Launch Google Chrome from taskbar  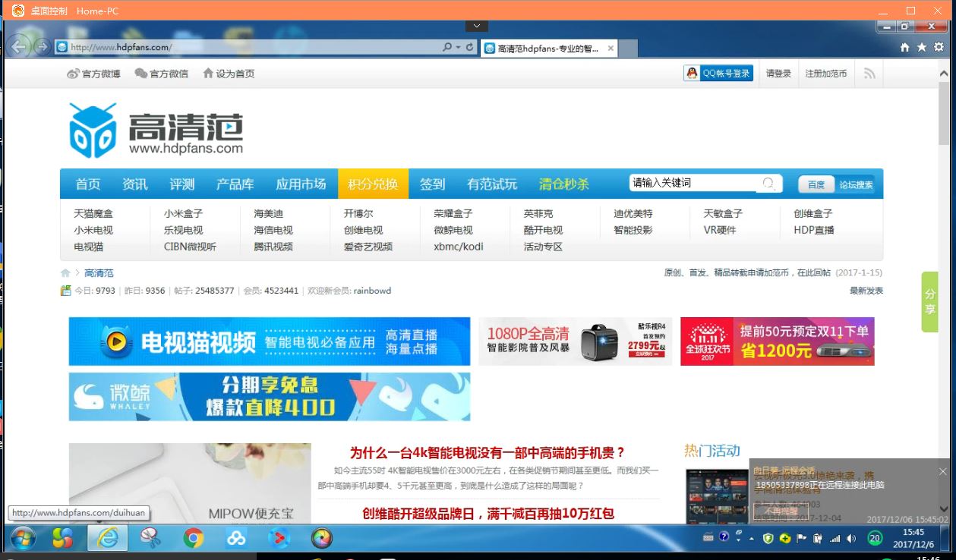[x=194, y=538]
